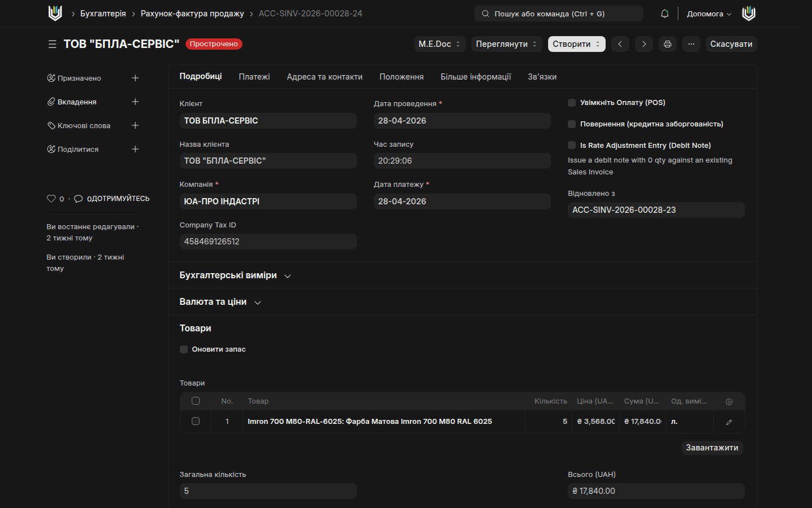Click Скасувати button

pos(731,44)
